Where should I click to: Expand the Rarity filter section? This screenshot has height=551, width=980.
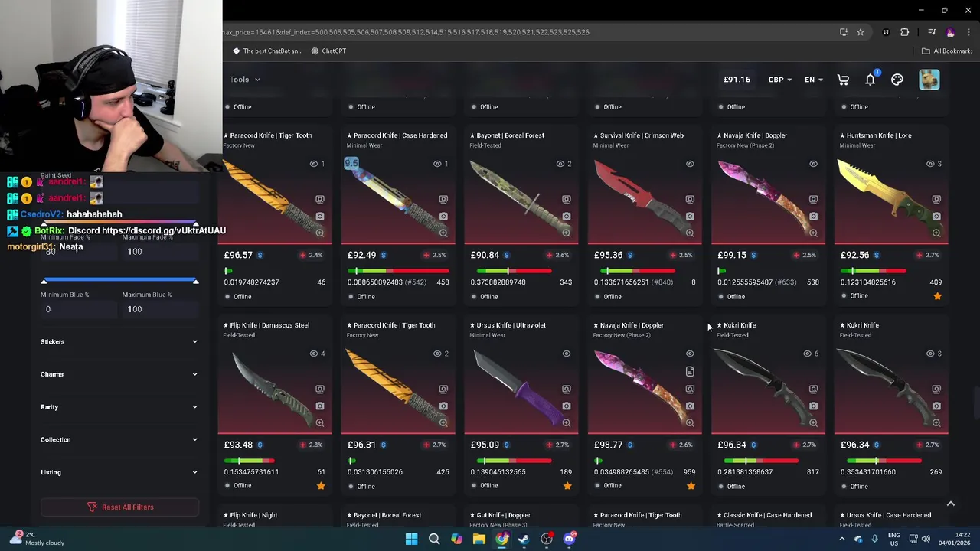pyautogui.click(x=119, y=407)
